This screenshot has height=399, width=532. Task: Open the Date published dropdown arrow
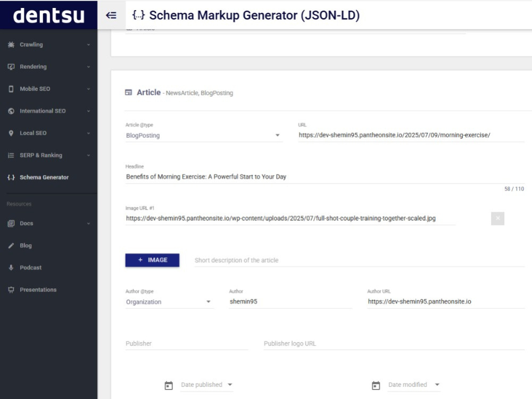(x=230, y=385)
